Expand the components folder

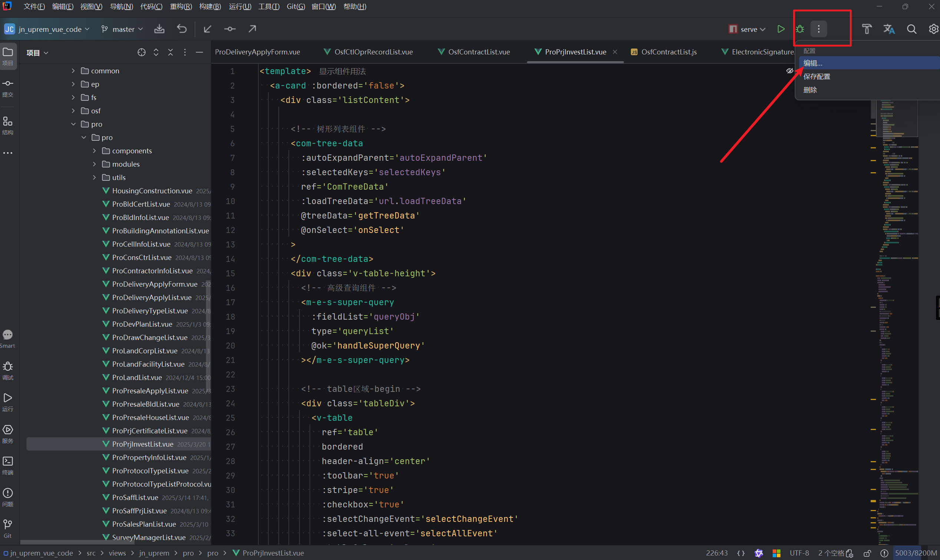(x=95, y=151)
